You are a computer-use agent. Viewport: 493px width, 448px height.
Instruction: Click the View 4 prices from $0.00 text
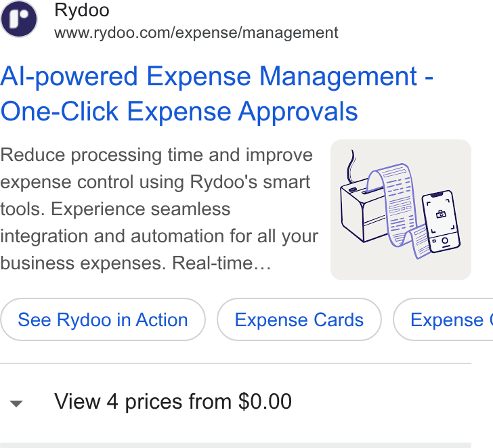pos(173,401)
